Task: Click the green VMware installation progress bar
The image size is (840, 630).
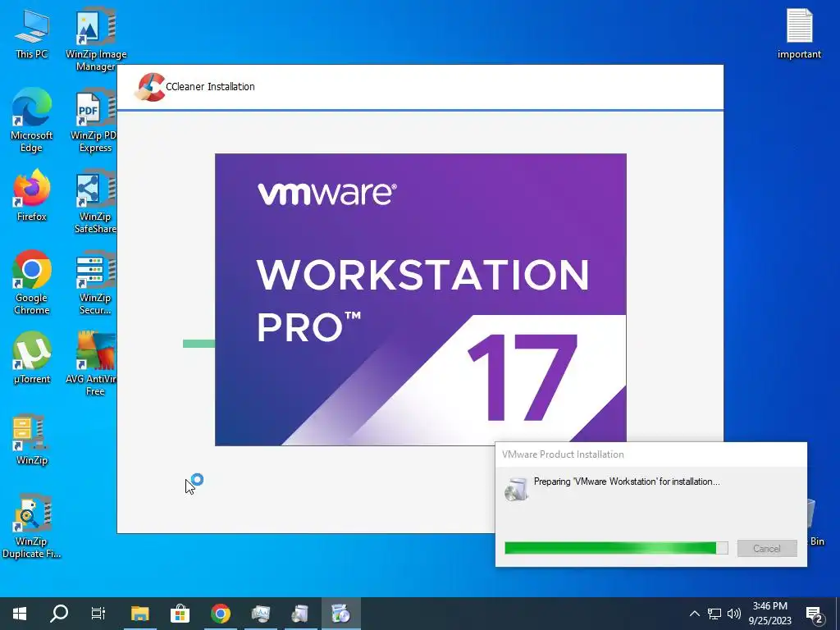Action: pos(616,547)
